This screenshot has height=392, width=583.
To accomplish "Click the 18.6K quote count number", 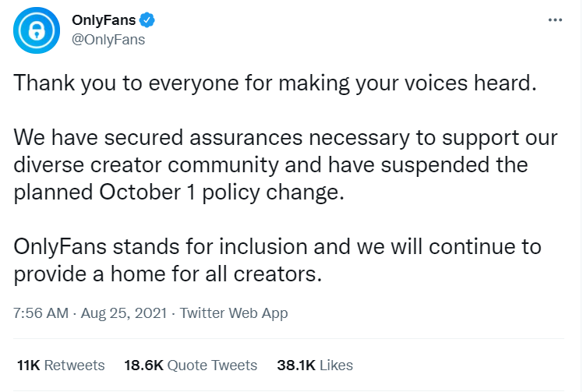I will pyautogui.click(x=143, y=365).
